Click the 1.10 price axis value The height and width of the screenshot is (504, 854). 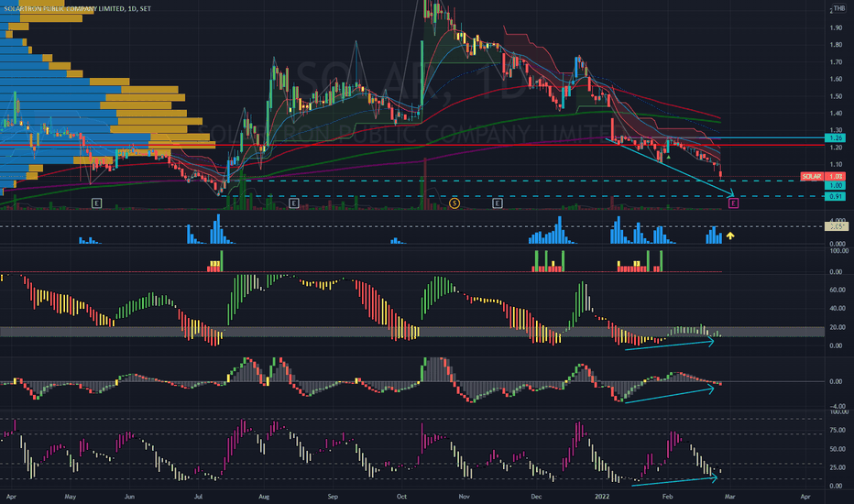tap(836, 165)
